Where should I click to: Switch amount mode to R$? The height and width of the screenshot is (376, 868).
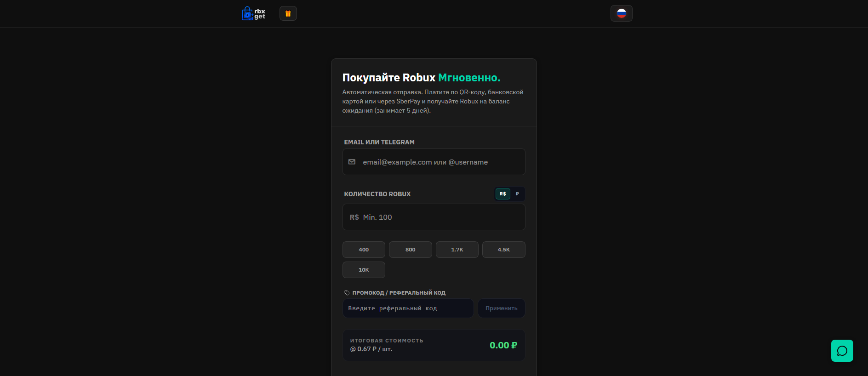503,194
